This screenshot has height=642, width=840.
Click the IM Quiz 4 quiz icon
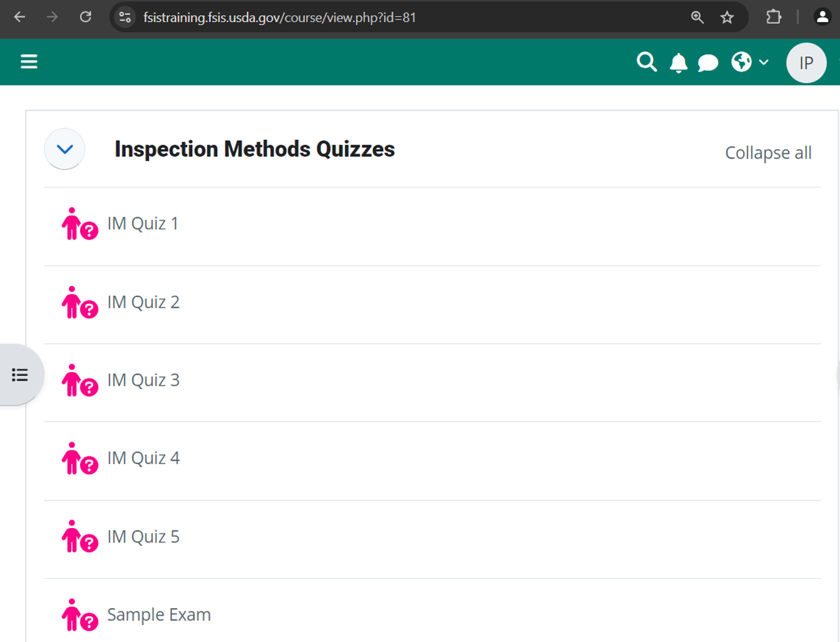click(x=79, y=458)
